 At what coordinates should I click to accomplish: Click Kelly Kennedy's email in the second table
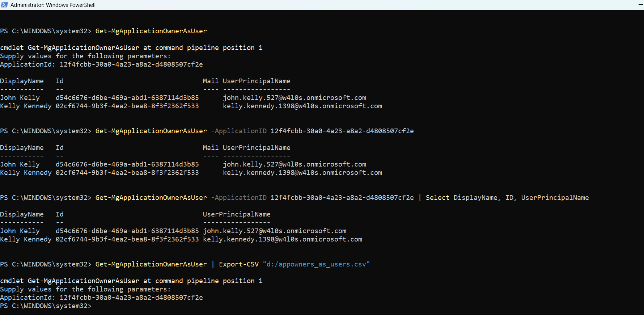point(302,173)
